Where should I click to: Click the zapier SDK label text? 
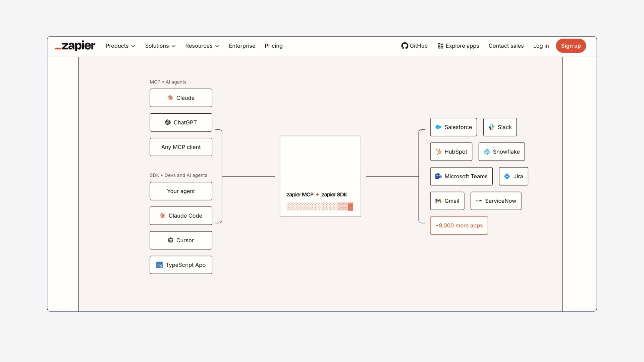tap(334, 195)
